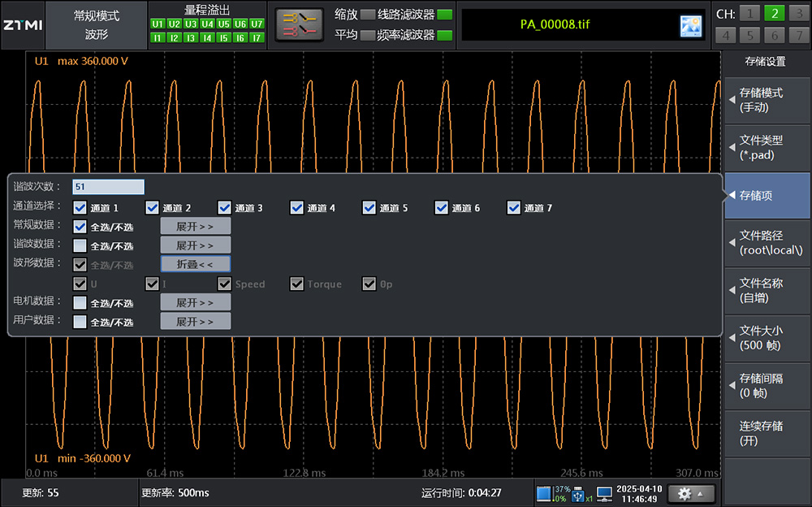Screen dimensions: 812x507
Task: Expand the 电机数据 section
Action: [195, 302]
